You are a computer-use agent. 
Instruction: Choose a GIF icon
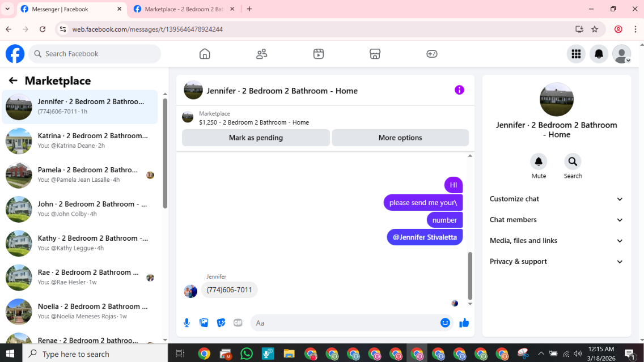238,323
